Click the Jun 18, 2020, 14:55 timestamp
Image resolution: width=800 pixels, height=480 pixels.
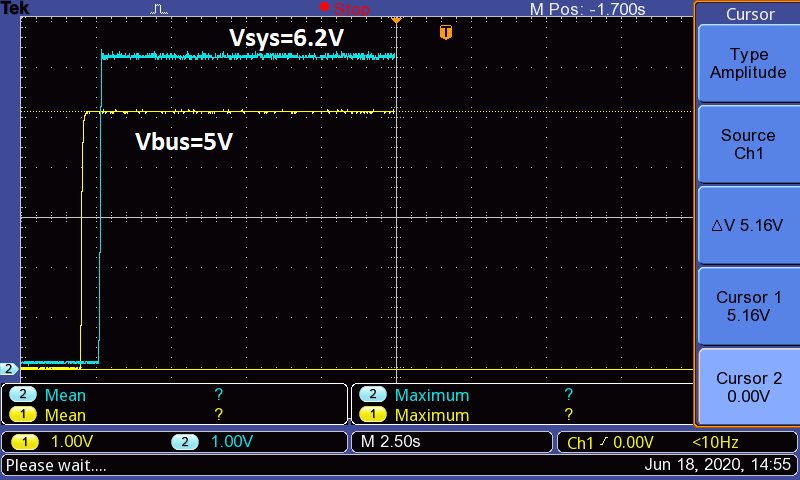717,465
